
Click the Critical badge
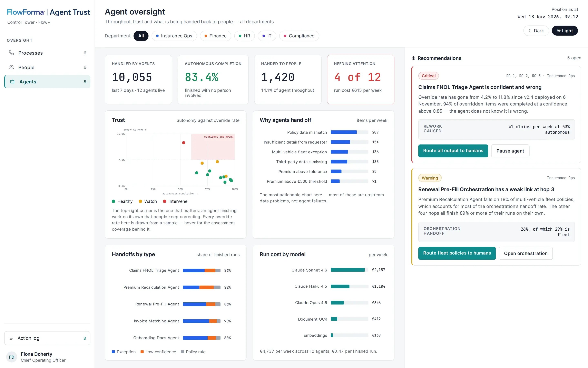428,76
